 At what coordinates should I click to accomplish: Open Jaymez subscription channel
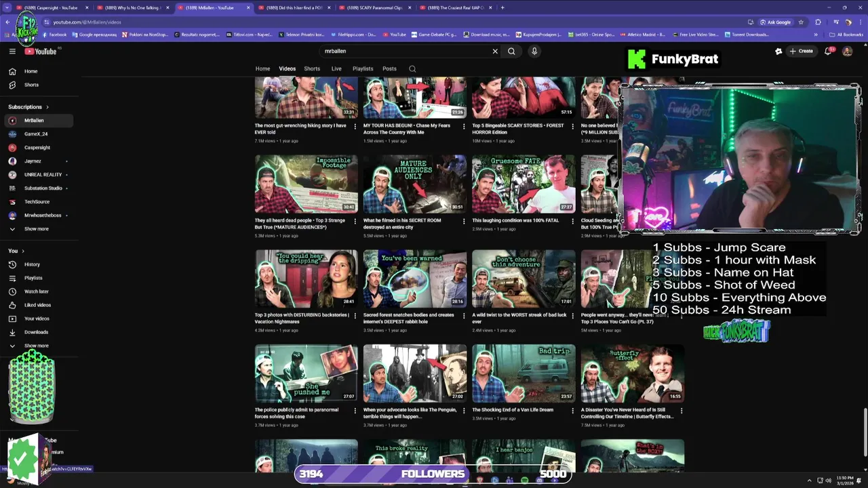coord(38,161)
